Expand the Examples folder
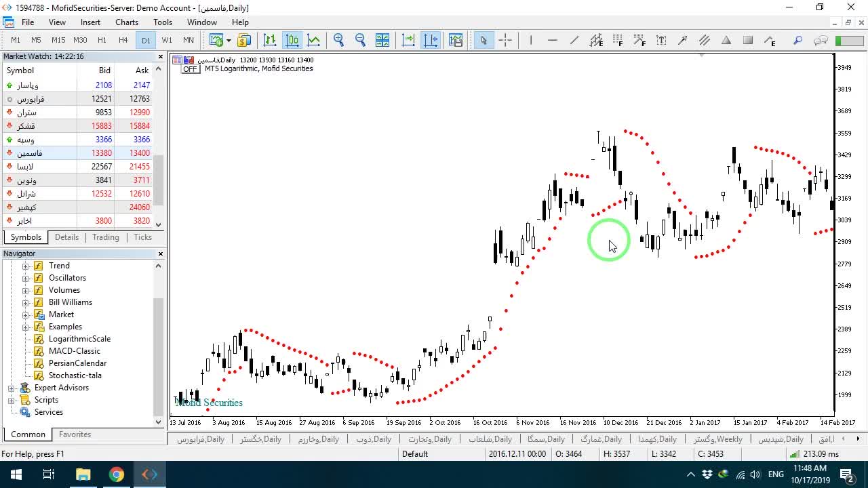The height and width of the screenshot is (488, 868). [x=26, y=327]
